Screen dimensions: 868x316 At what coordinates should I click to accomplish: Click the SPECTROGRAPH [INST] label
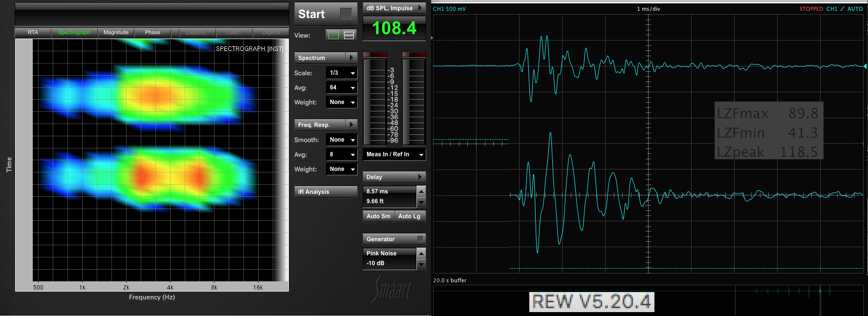pos(249,49)
